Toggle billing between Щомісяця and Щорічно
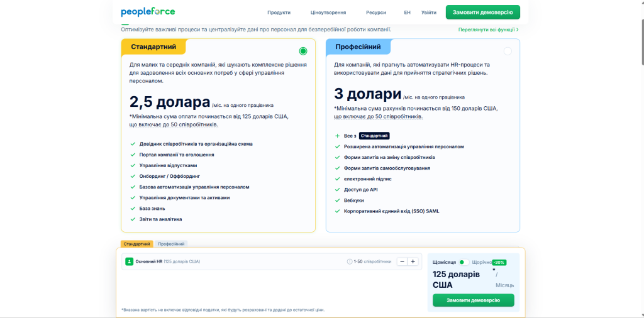Screen dimensions: 644x318 pos(464,262)
